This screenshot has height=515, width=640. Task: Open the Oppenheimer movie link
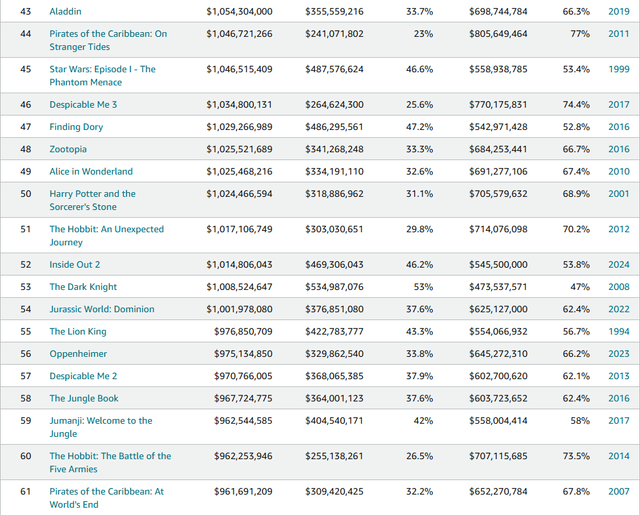[x=78, y=354]
